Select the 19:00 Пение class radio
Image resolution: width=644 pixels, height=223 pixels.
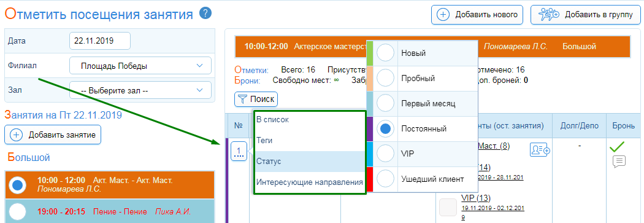17,212
